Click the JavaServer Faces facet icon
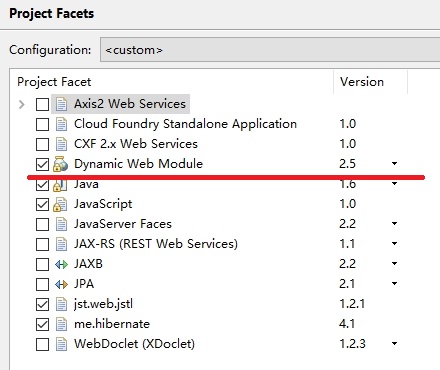This screenshot has width=440, height=370. pyautogui.click(x=61, y=224)
